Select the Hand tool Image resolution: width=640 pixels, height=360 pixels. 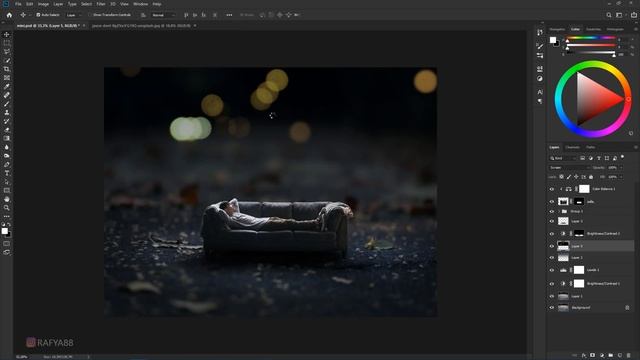click(x=7, y=199)
